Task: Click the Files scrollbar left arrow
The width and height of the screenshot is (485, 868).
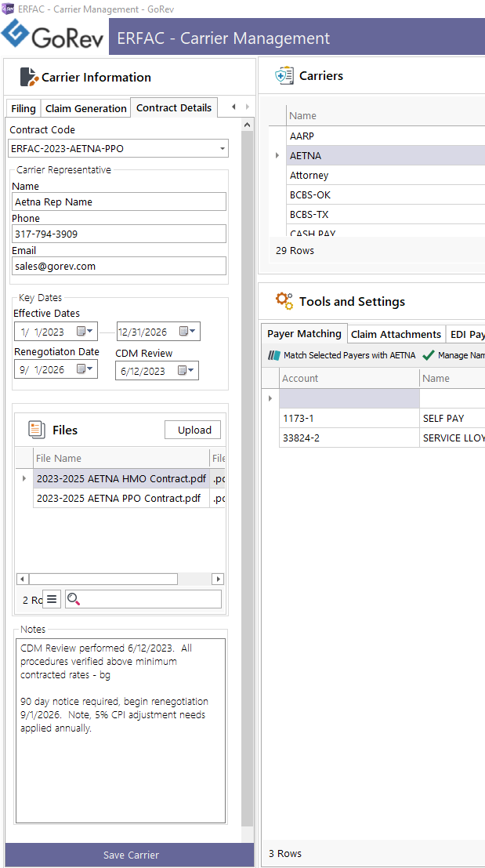Action: point(22,579)
